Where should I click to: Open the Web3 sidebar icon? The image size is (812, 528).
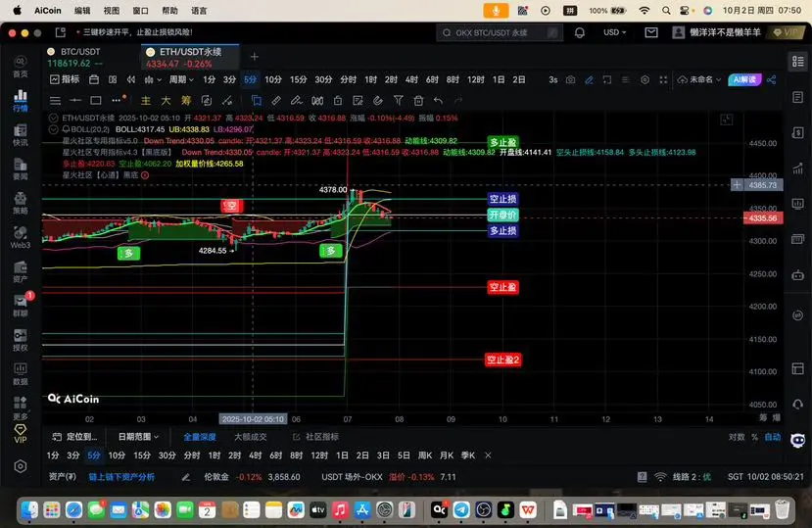tap(21, 237)
